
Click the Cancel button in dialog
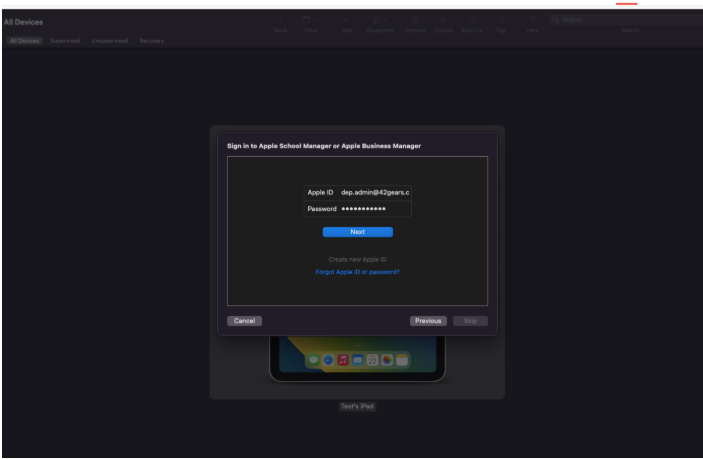click(x=244, y=321)
